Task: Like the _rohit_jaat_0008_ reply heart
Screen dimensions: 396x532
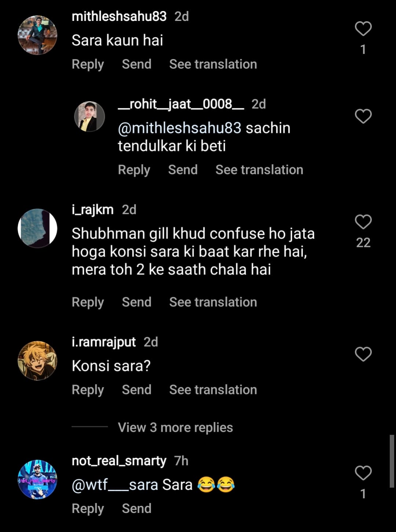Action: point(363,116)
